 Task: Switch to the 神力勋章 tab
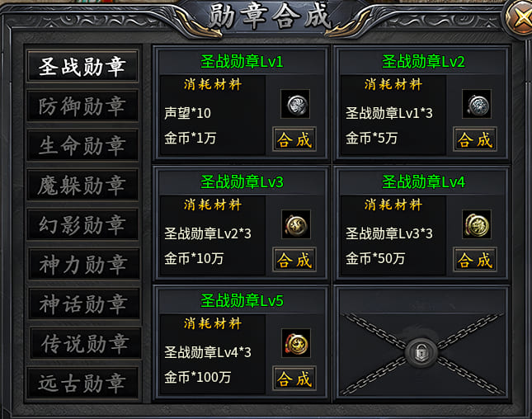[84, 264]
